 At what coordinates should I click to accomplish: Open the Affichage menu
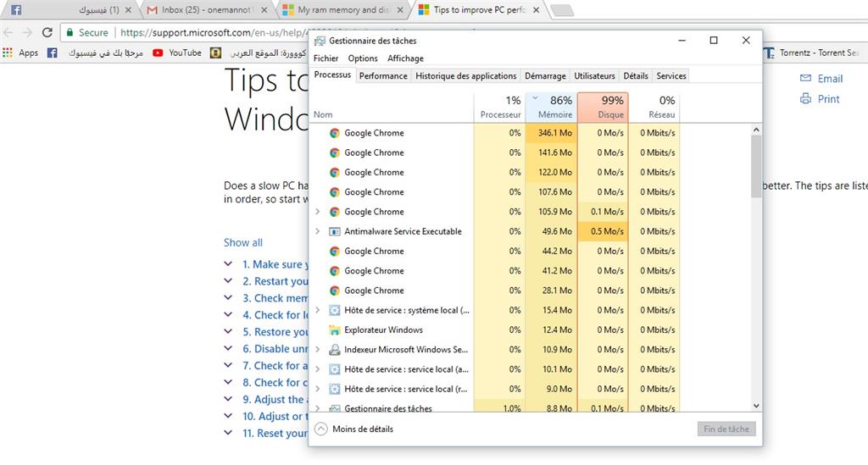coord(405,58)
